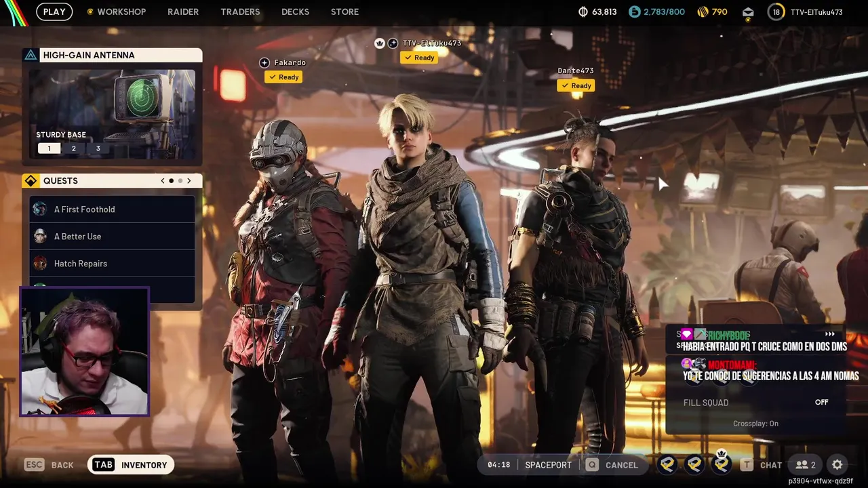Click the middle squad avatar badge
Screen dimensions: 868x488
click(x=694, y=464)
